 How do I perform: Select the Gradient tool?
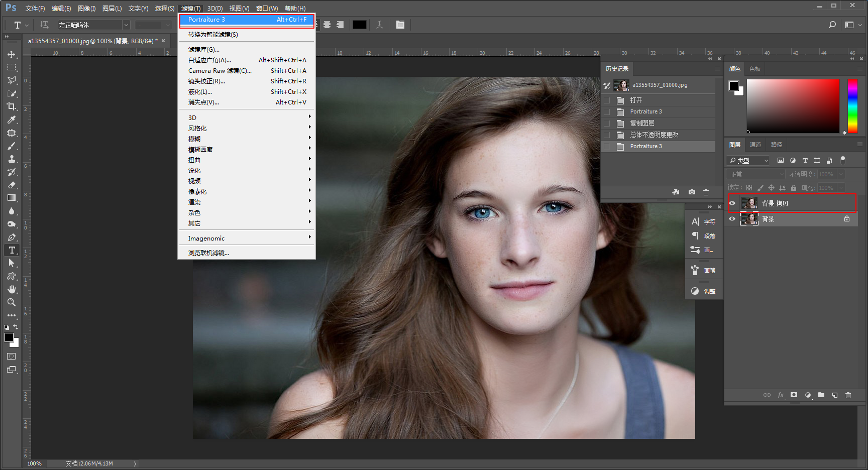12,198
